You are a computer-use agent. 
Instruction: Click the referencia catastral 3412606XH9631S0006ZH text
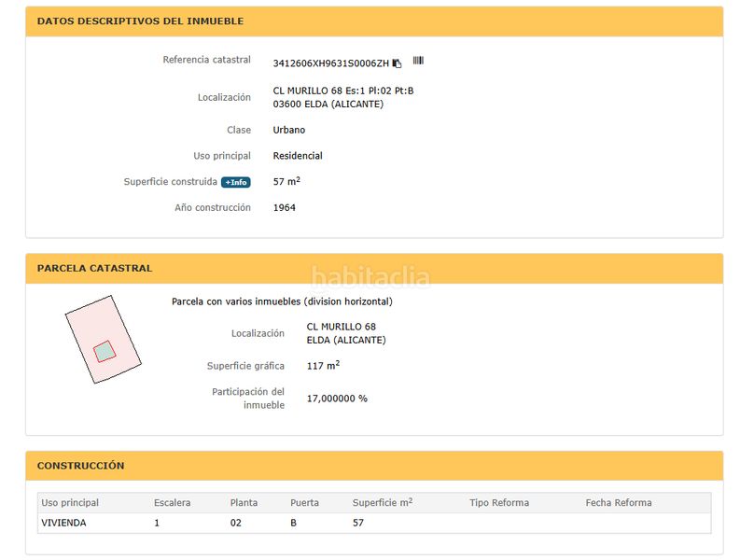[x=331, y=63]
